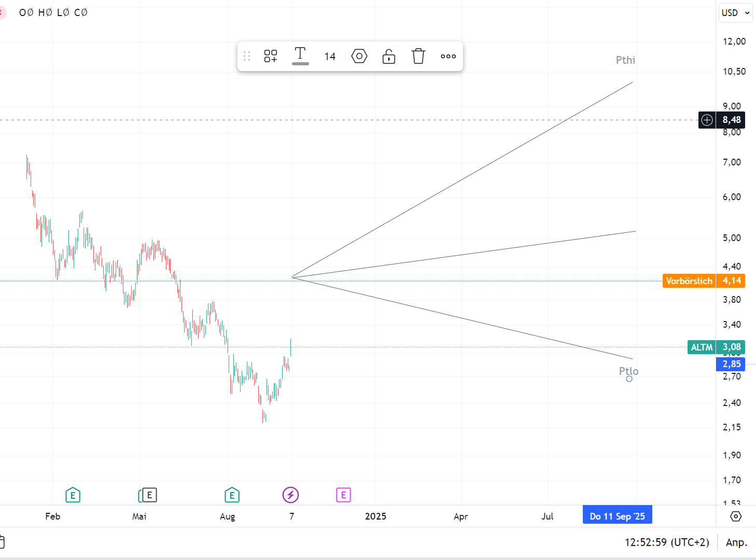Open timezone menu at 12:52:59 (UTC+2)
This screenshot has width=756, height=560.
point(667,542)
